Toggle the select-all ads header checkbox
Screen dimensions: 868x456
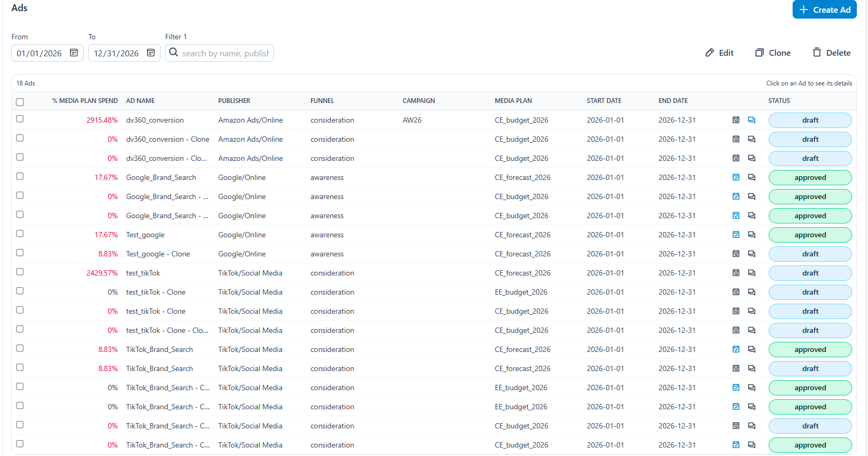(x=20, y=102)
